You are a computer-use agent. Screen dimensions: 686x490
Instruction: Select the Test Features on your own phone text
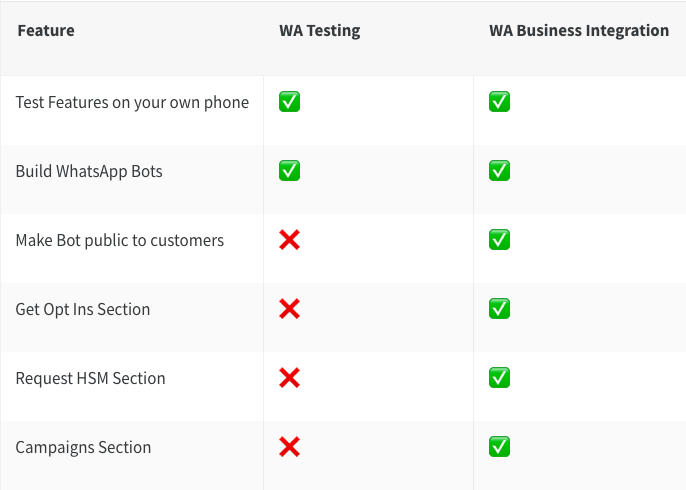point(132,102)
